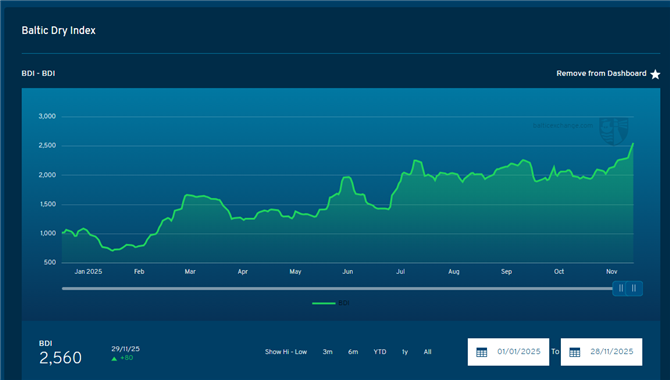
Task: Select the 3m time range
Action: pyautogui.click(x=327, y=352)
